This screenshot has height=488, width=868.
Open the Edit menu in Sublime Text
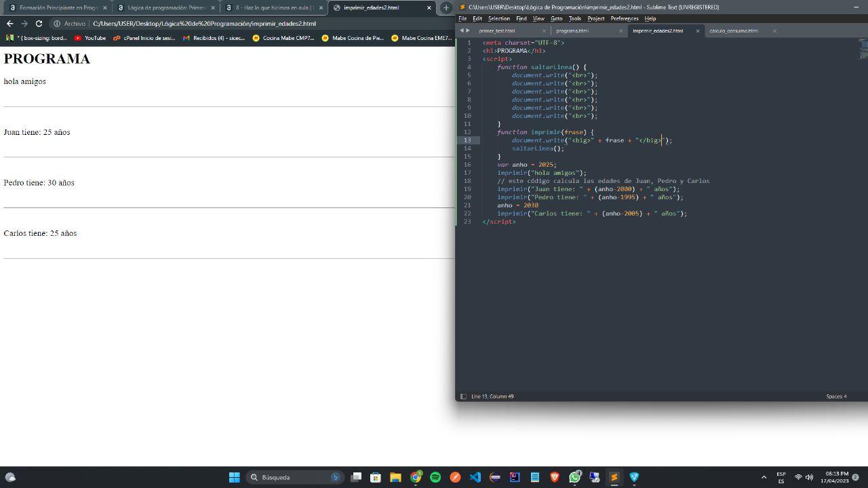click(477, 18)
